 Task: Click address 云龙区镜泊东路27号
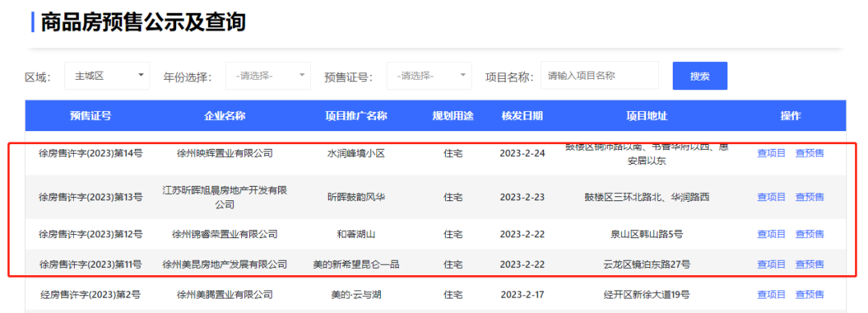(x=646, y=264)
